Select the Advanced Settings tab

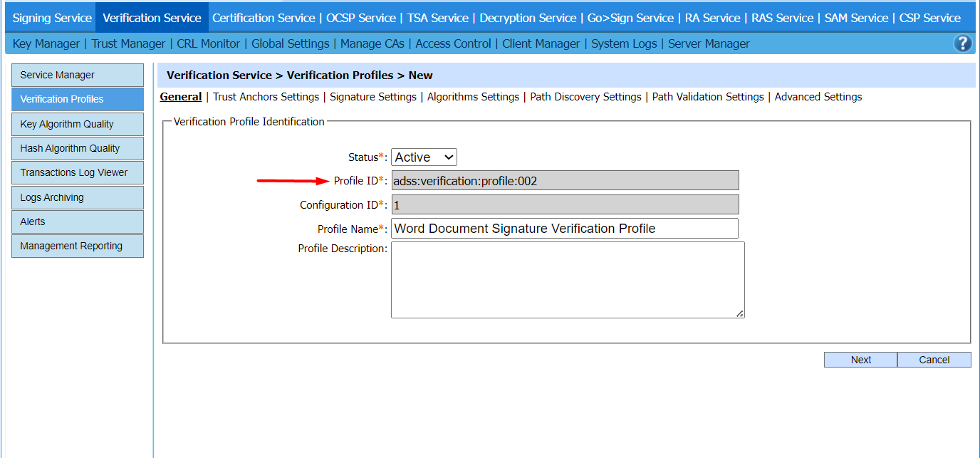(x=818, y=97)
